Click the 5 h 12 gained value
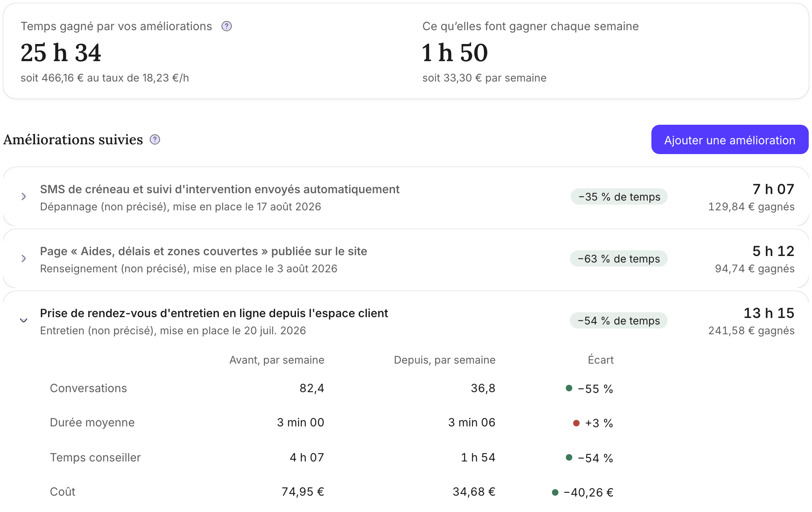 (773, 251)
